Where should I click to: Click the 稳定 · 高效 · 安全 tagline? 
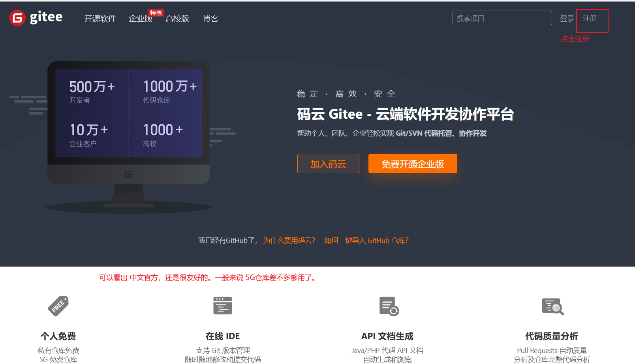[346, 94]
